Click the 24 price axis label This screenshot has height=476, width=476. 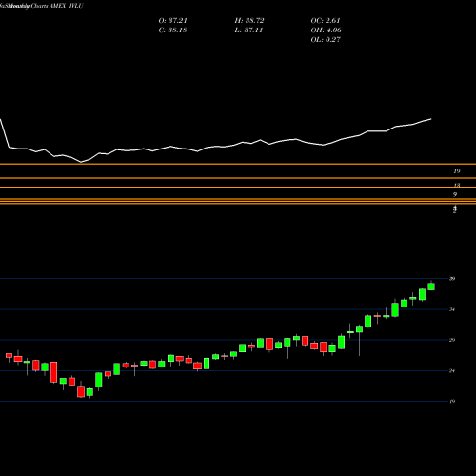(x=452, y=371)
